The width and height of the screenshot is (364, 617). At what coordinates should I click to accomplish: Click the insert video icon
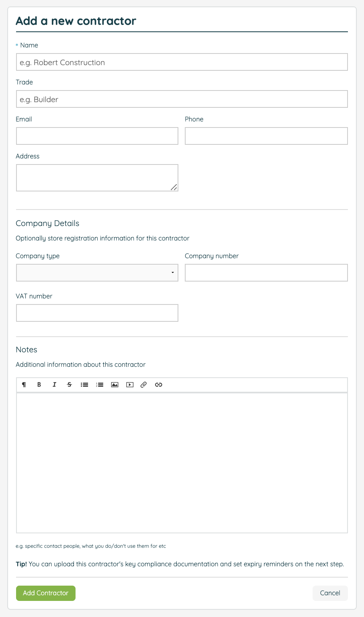(130, 385)
